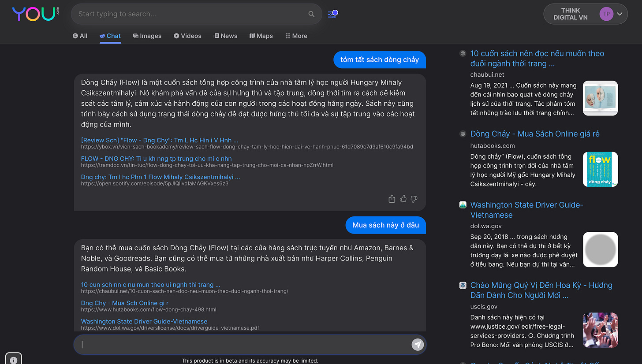This screenshot has height=364, width=642.
Task: Open sidebar 'Washington State Driver Guide-Vietnamese' result
Action: click(x=526, y=210)
